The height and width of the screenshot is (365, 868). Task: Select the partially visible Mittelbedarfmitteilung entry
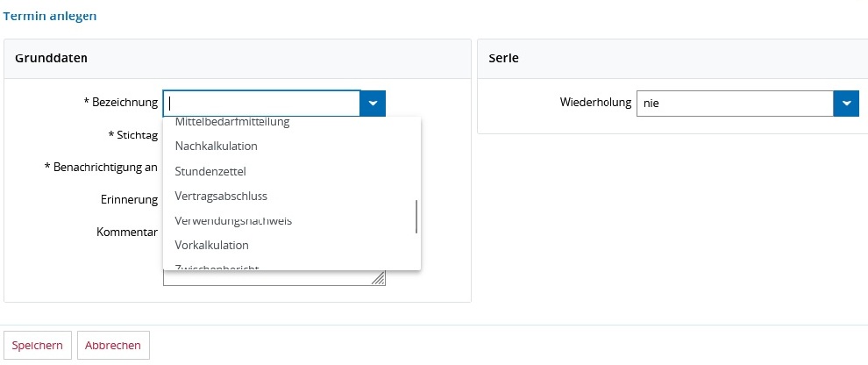[x=232, y=123]
